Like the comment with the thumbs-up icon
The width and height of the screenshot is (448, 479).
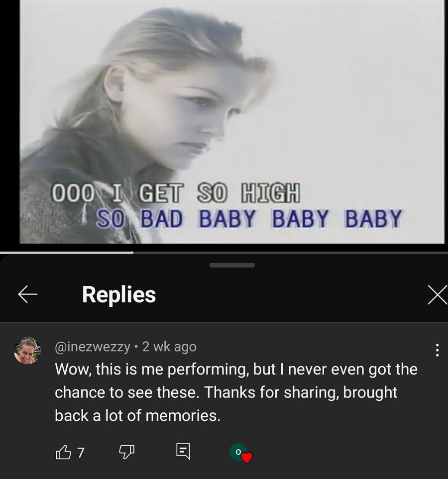click(62, 452)
